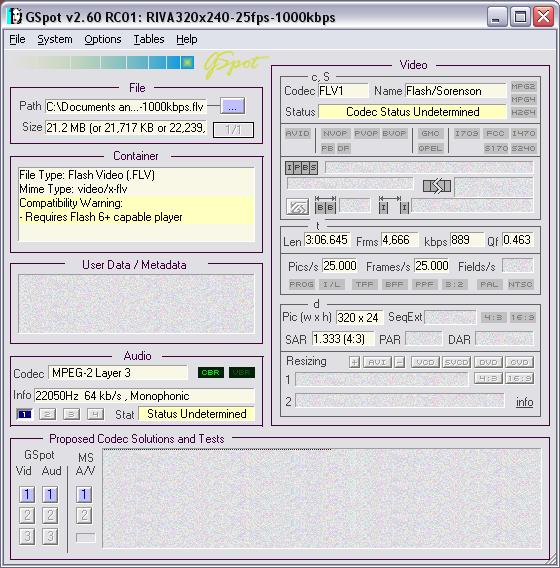Image resolution: width=560 pixels, height=568 pixels.
Task: Click the MPG2 indicator
Action: (x=523, y=87)
